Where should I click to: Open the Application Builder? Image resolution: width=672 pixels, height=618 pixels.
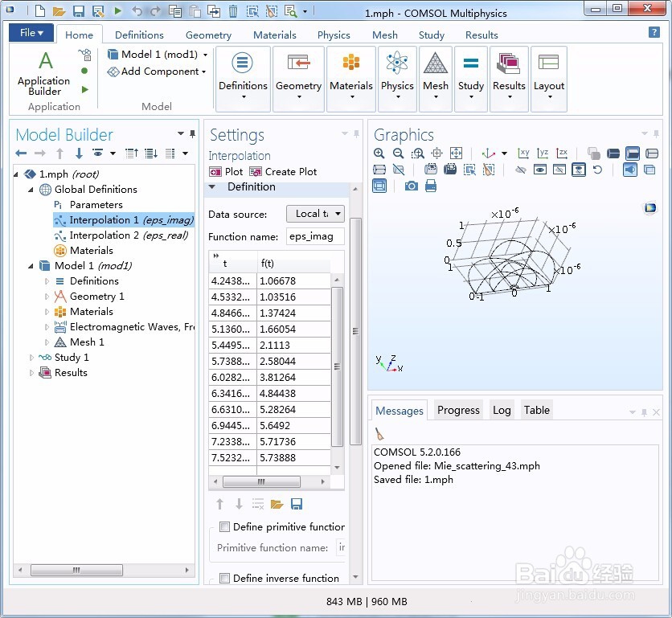pyautogui.click(x=44, y=74)
